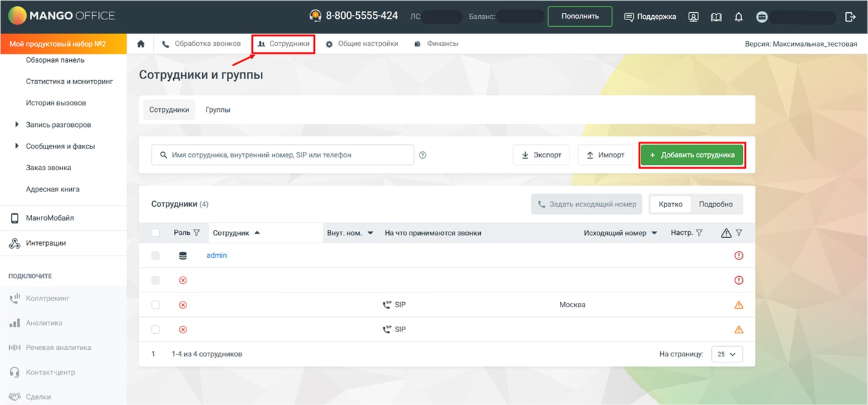Open the notifications bell icon

(x=739, y=17)
